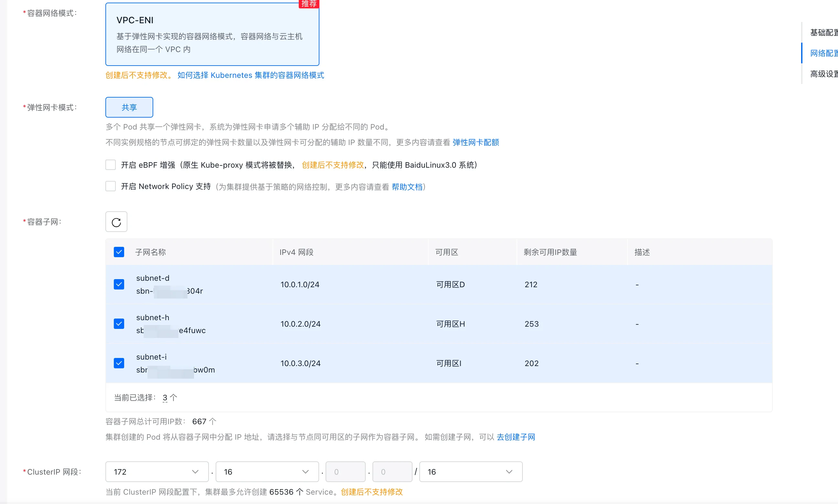Go to 高级设置 section in side navigation
The width and height of the screenshot is (838, 504).
click(823, 74)
